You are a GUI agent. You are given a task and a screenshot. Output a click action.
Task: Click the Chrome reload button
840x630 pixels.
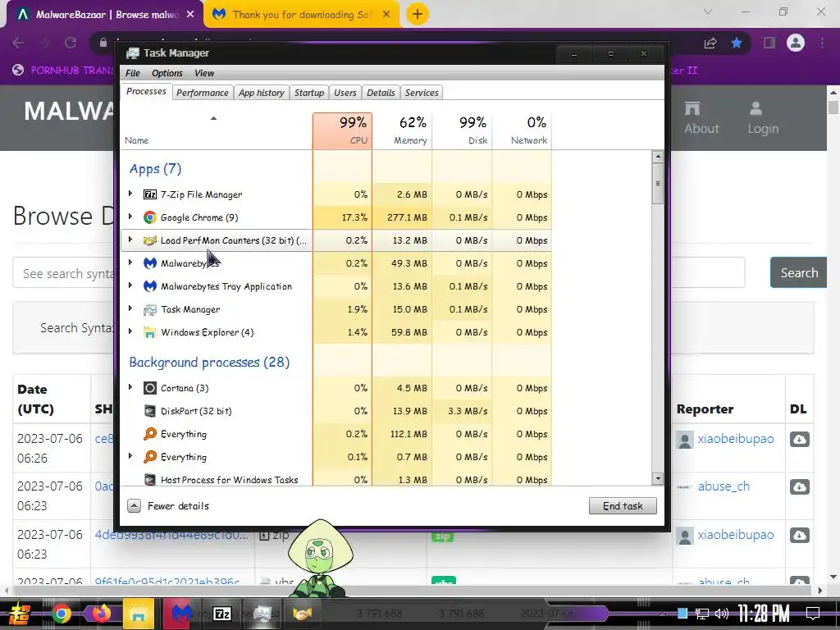coord(71,43)
